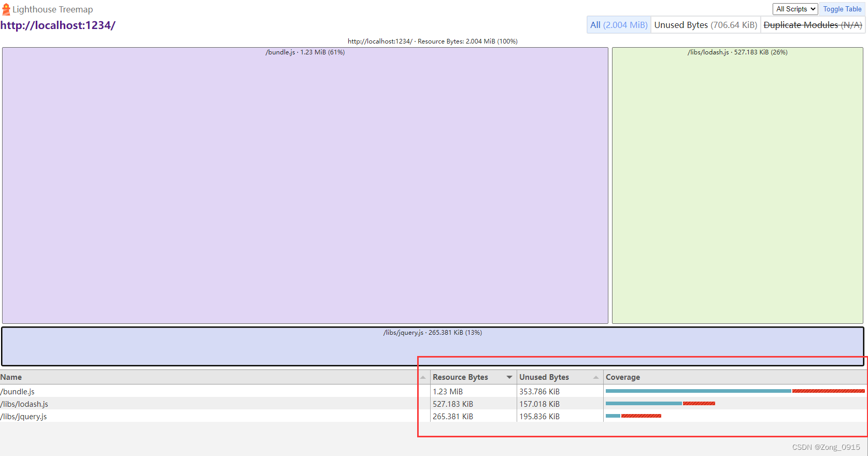Click the Duplicate Modules (N/A) tab

coord(813,25)
